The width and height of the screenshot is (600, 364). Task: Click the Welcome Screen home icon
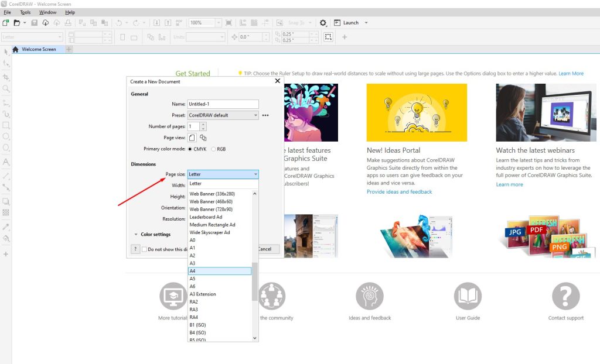(x=15, y=49)
